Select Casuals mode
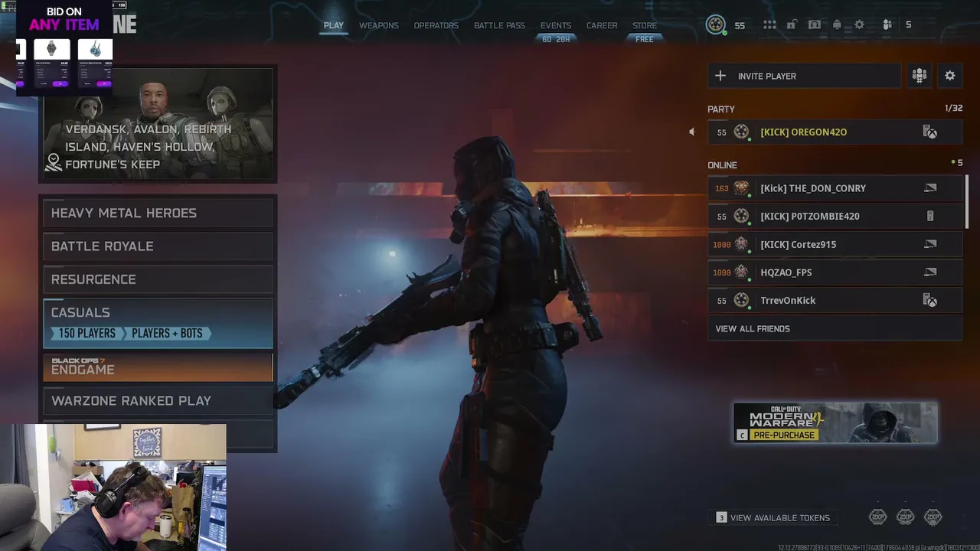Screen dimensions: 980x551 158,323
